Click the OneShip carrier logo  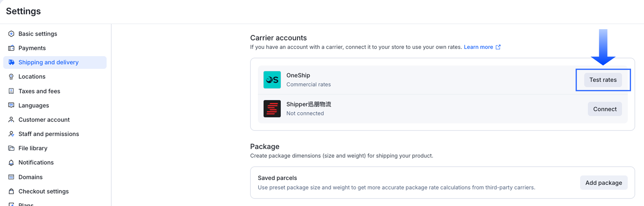point(272,80)
